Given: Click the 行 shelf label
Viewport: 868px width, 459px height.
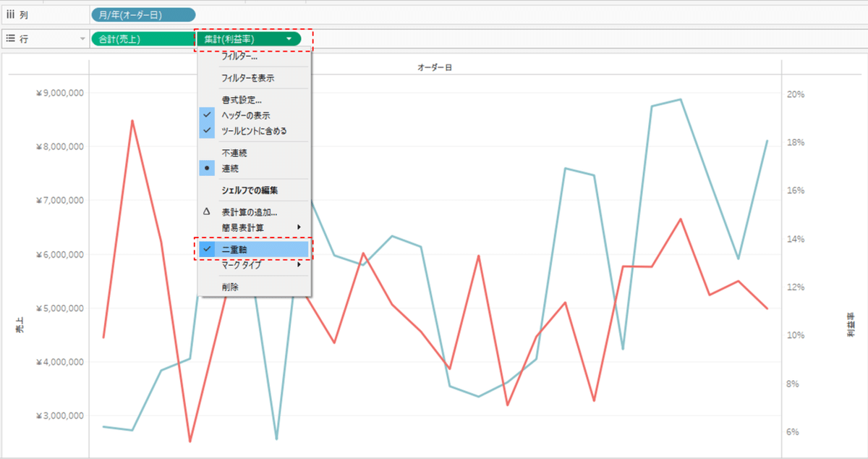Looking at the screenshot, I should 25,38.
